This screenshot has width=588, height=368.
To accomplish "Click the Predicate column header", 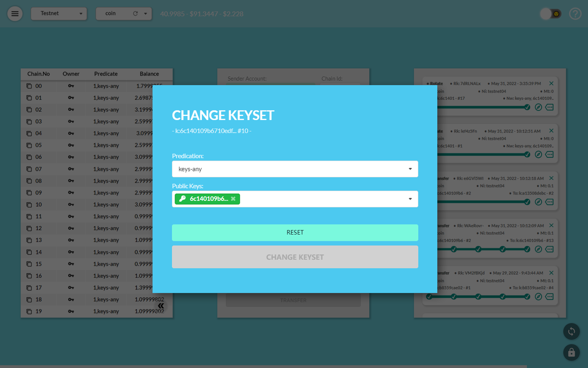I will tap(106, 74).
